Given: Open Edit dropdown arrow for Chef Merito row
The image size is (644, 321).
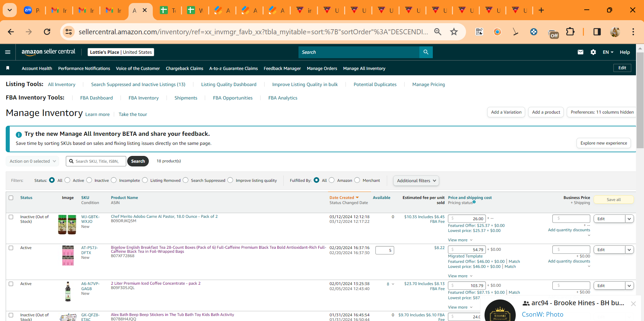Looking at the screenshot, I should coord(629,219).
